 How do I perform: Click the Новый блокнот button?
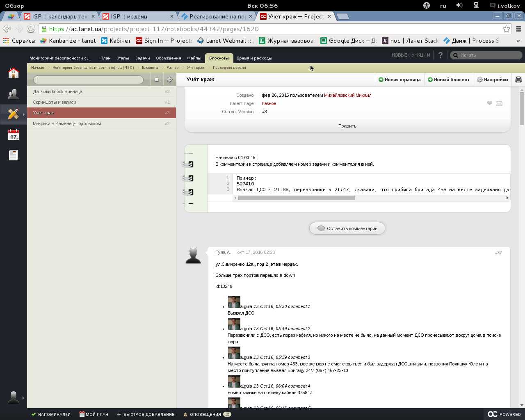pyautogui.click(x=449, y=80)
